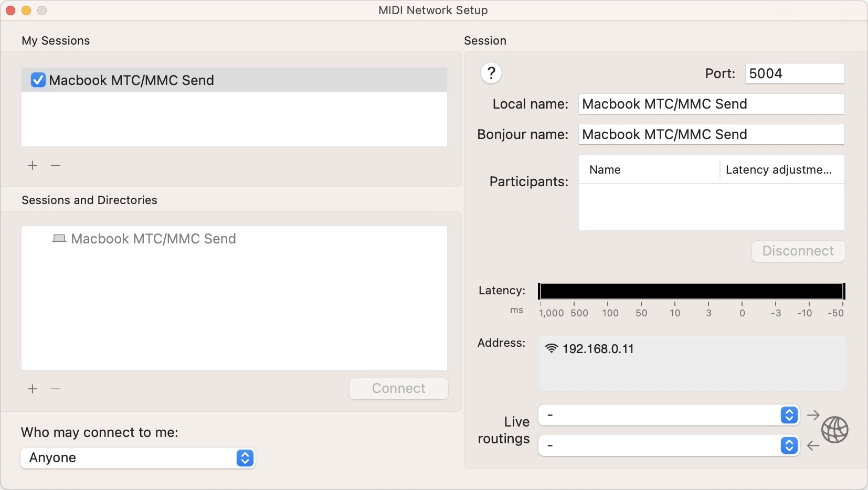Open the help question mark button
This screenshot has width=868, height=490.
pos(491,73)
